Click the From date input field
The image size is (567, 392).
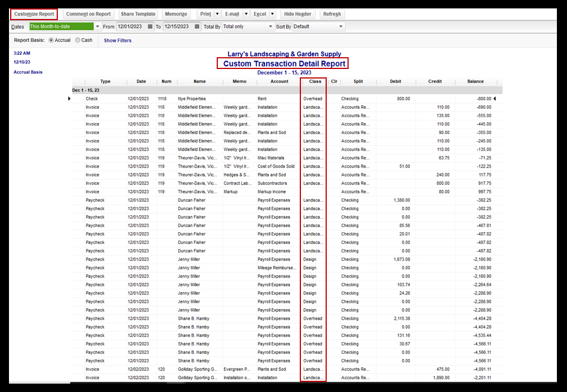pyautogui.click(x=131, y=26)
